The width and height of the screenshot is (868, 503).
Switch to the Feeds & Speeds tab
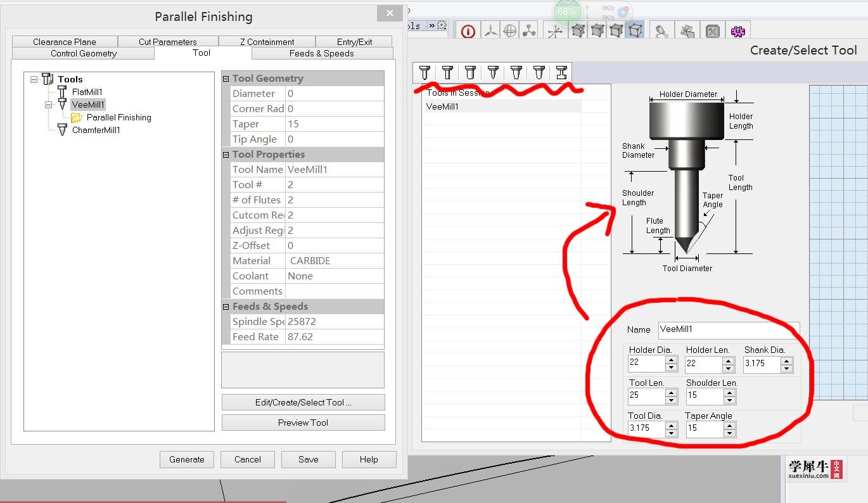pos(322,54)
